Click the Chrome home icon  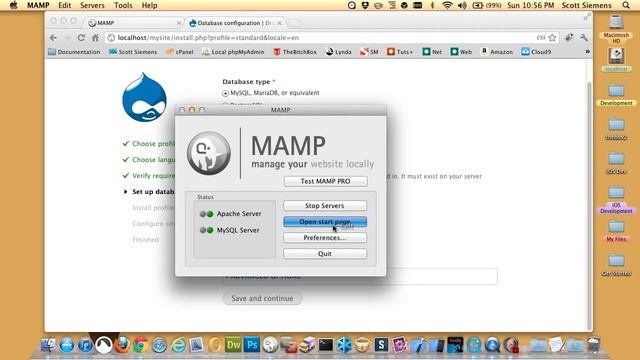95,38
